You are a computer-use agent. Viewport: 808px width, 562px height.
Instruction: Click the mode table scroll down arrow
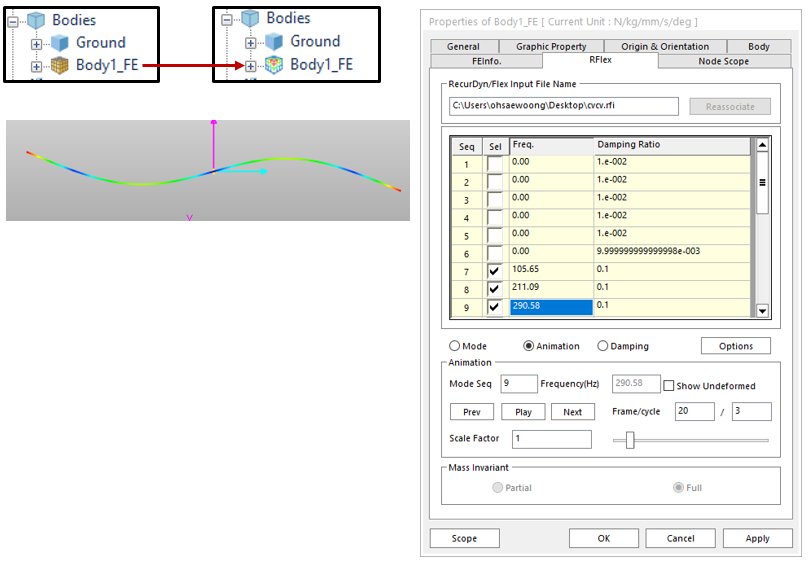pyautogui.click(x=762, y=311)
